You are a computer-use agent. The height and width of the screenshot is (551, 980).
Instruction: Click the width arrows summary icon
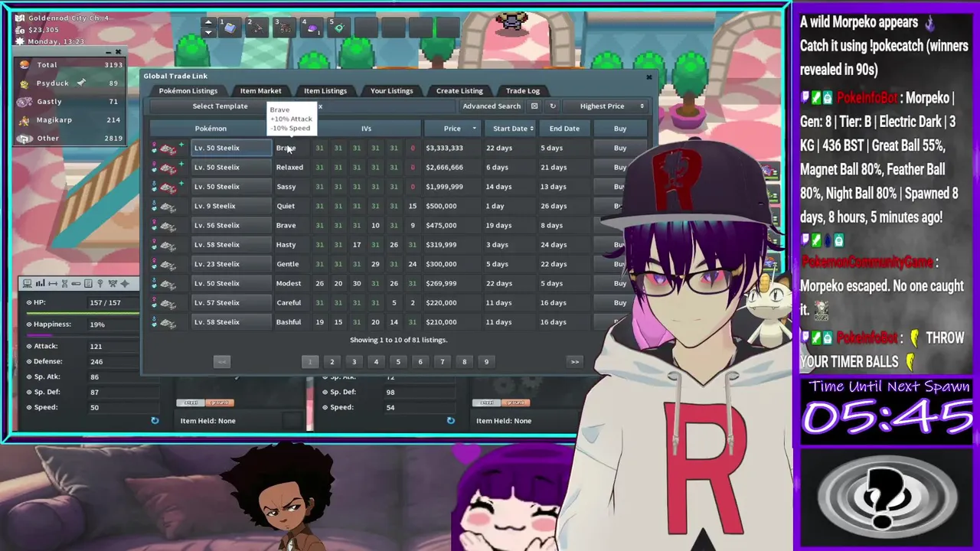(52, 284)
